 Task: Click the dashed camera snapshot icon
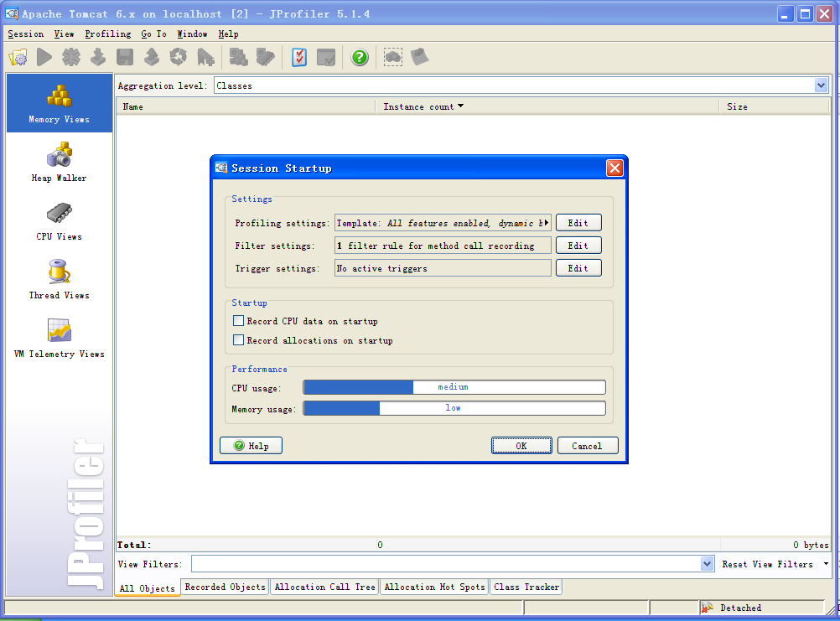[x=393, y=57]
